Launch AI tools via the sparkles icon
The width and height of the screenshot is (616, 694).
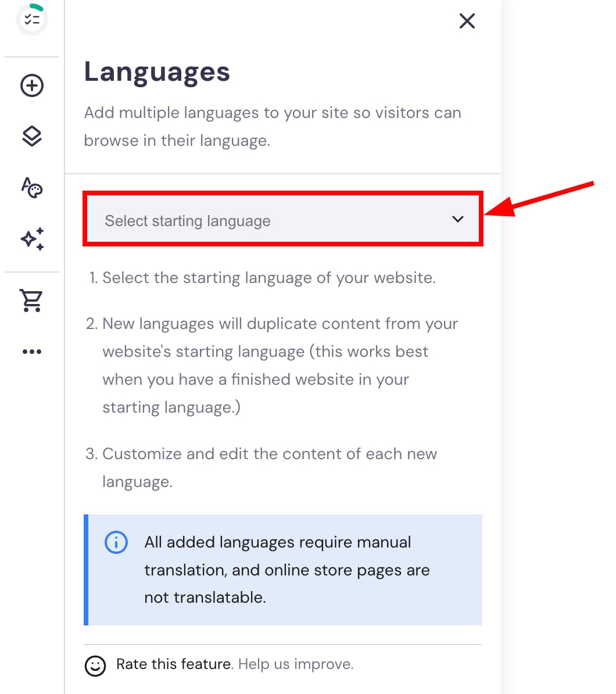click(31, 239)
